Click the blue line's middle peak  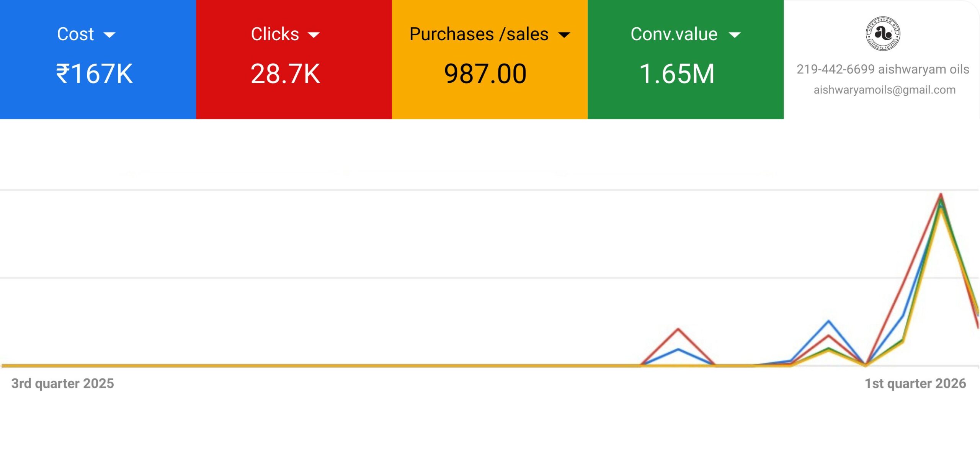click(x=828, y=321)
